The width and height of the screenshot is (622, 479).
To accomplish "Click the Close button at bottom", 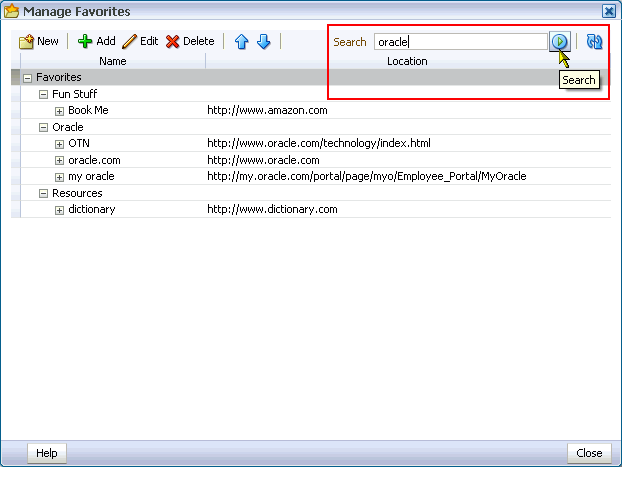I will pos(589,453).
